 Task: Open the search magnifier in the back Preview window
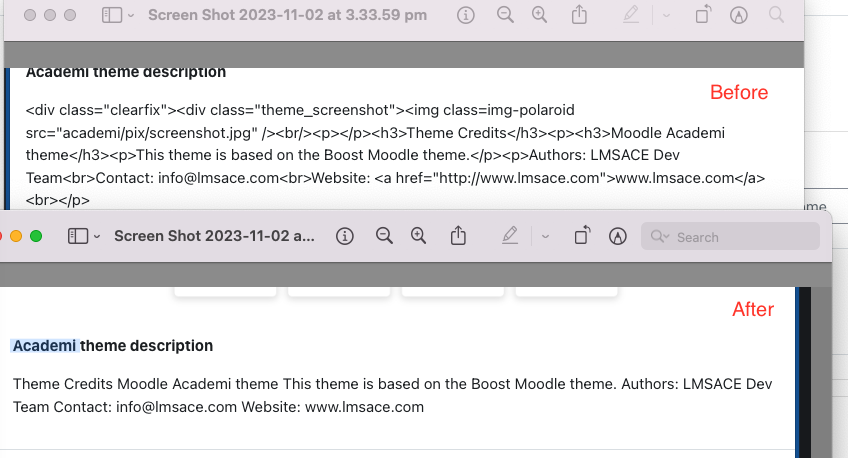[x=776, y=15]
